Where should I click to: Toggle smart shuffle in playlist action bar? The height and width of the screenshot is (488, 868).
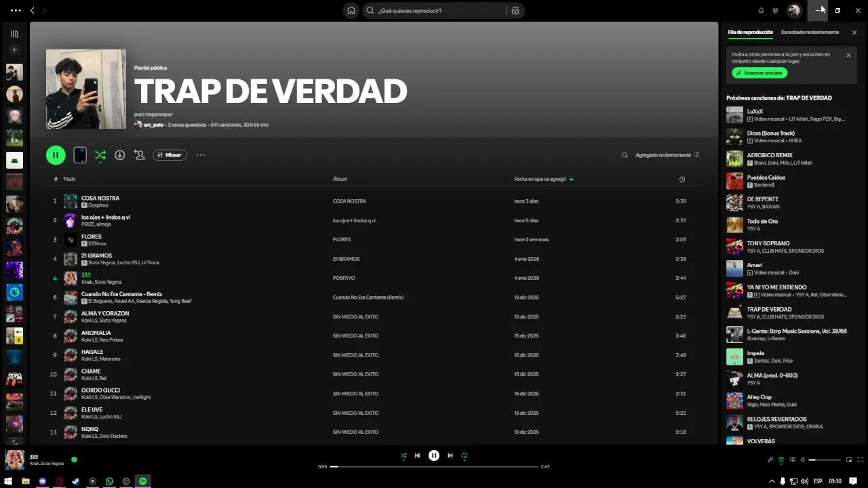pos(100,155)
